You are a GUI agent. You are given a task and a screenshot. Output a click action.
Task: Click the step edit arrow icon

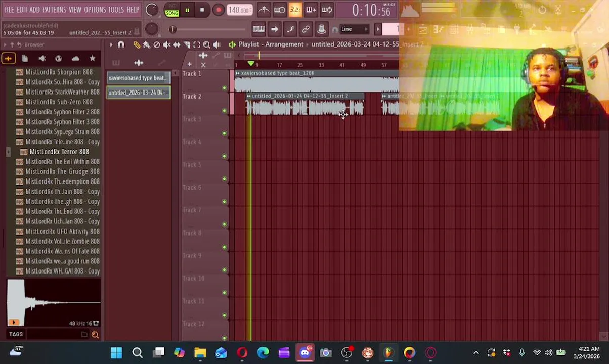[274, 29]
